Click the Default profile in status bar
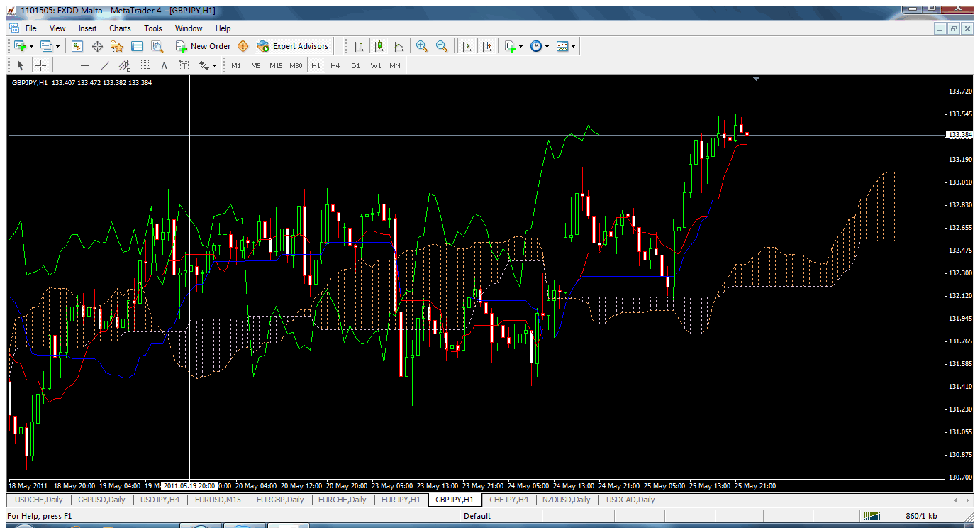This screenshot has height=528, width=980. (477, 516)
